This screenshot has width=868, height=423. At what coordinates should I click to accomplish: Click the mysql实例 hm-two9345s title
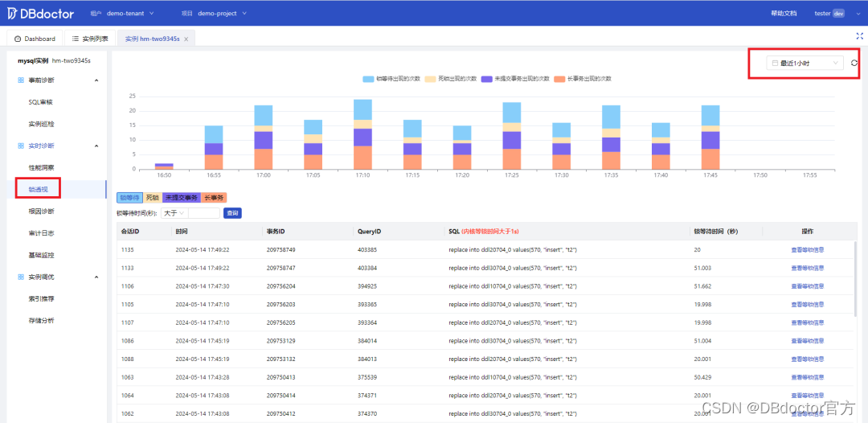(x=55, y=60)
